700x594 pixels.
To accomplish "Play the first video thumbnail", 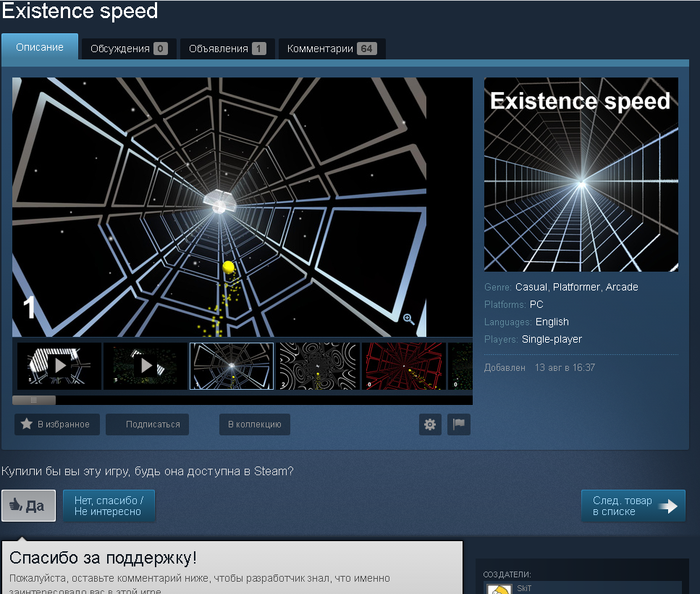I will click(59, 367).
